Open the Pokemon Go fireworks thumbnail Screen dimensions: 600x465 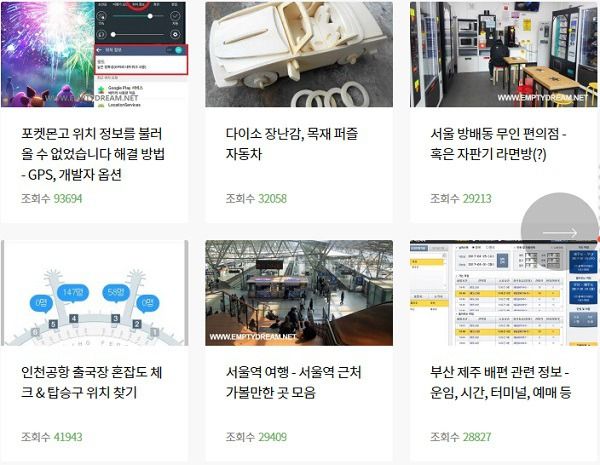(x=95, y=54)
